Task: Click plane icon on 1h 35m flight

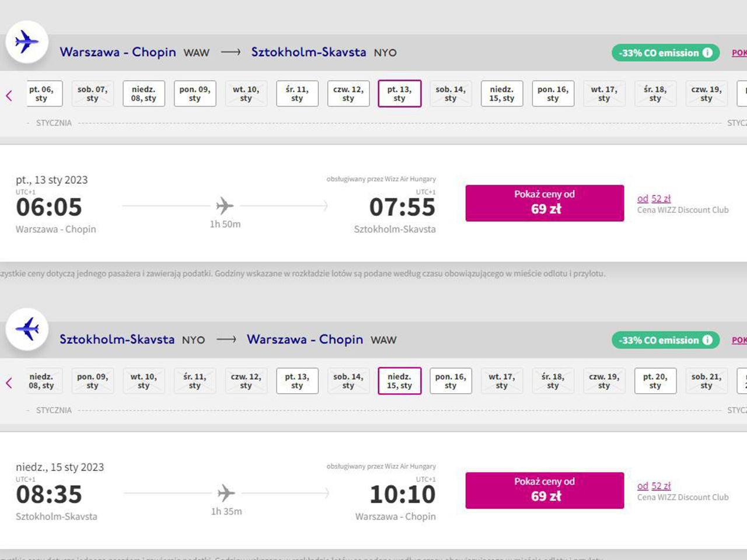Action: point(226,493)
